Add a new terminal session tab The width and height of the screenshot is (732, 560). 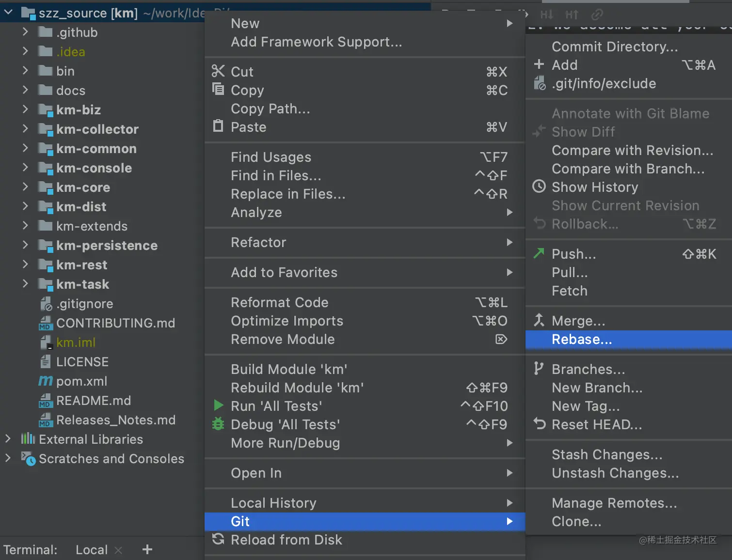tap(147, 549)
